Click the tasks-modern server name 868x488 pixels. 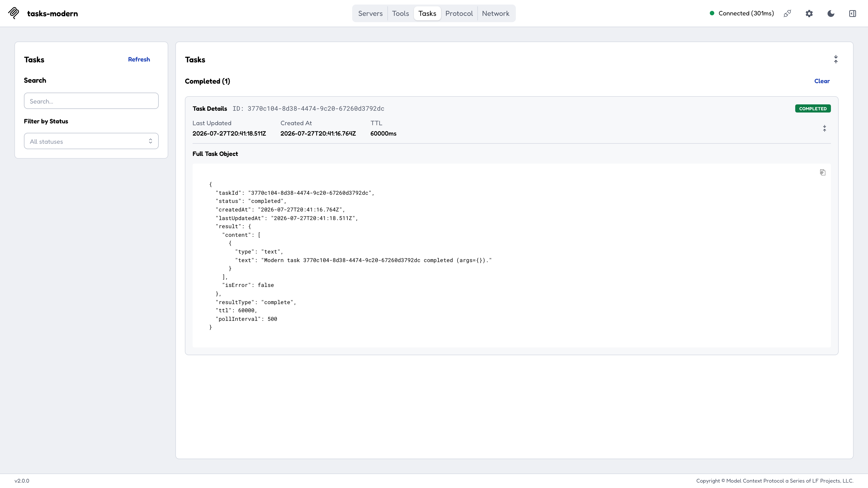click(x=53, y=14)
